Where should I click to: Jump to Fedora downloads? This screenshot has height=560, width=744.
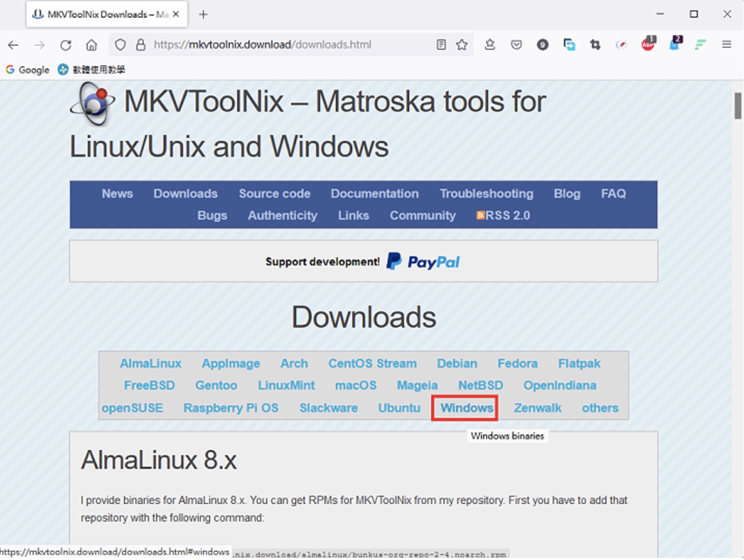[x=518, y=364]
